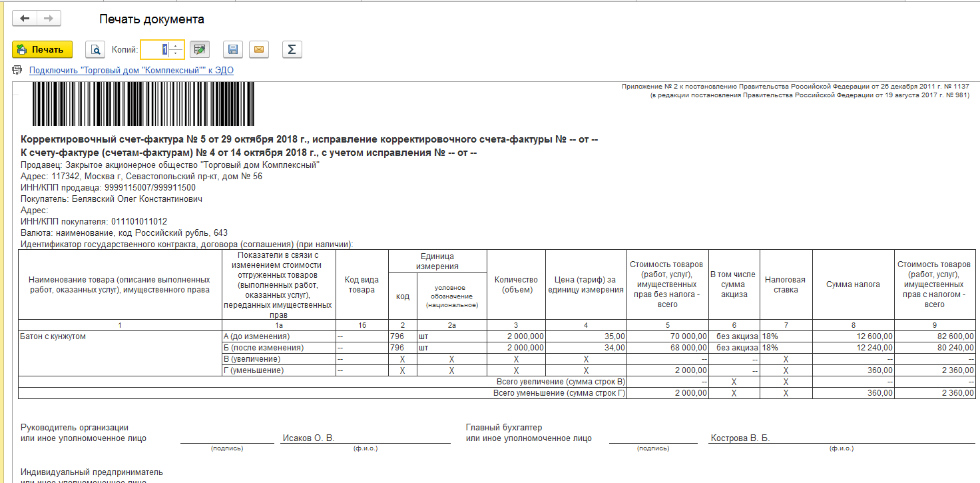Select the 82 600,00 total cost cell
Image resolution: width=980 pixels, height=483 pixels.
(x=936, y=336)
